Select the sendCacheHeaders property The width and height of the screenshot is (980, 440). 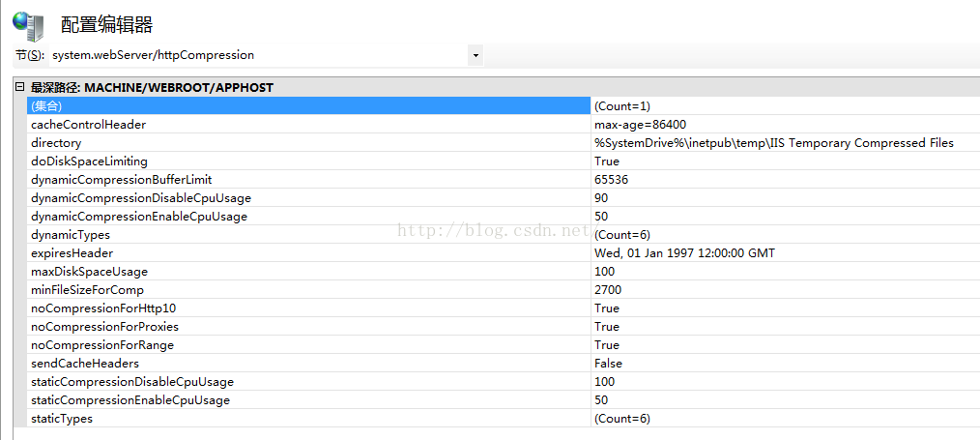85,364
